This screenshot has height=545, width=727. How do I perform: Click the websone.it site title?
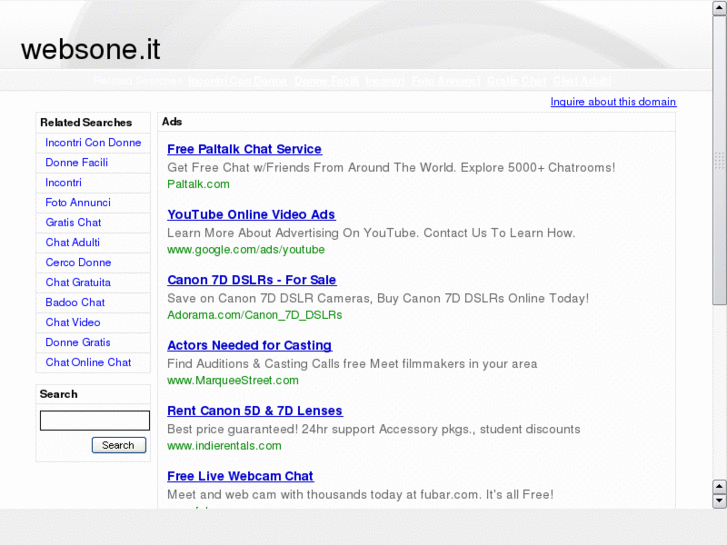[x=91, y=49]
